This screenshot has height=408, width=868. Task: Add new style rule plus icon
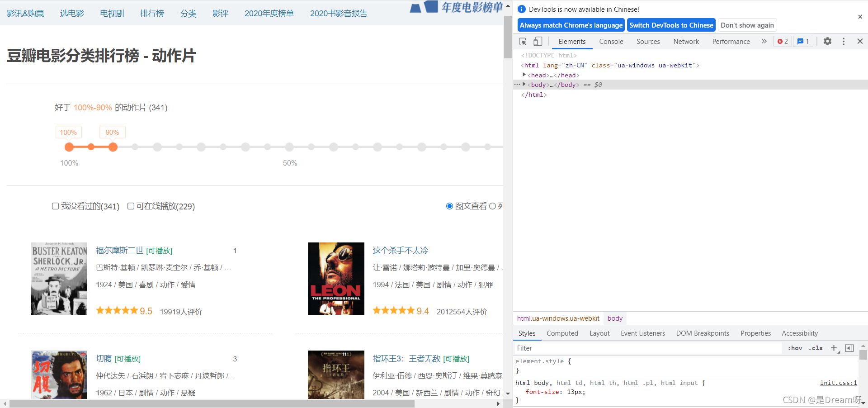[834, 348]
